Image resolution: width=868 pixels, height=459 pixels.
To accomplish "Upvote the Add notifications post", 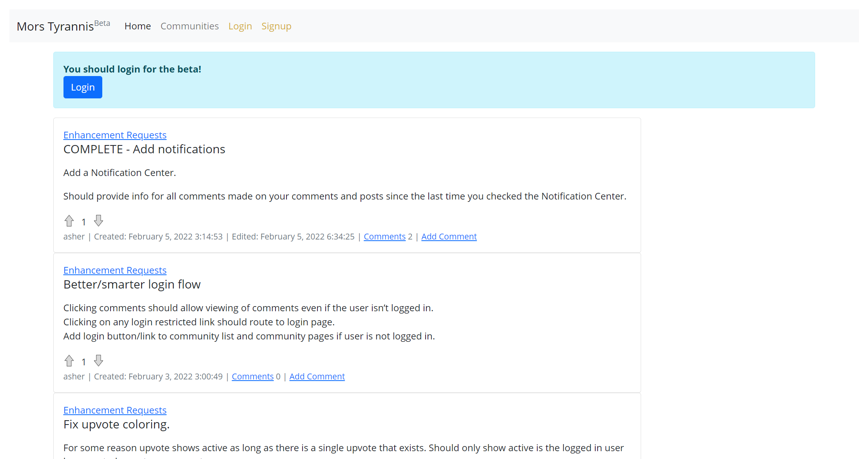I will click(x=69, y=221).
